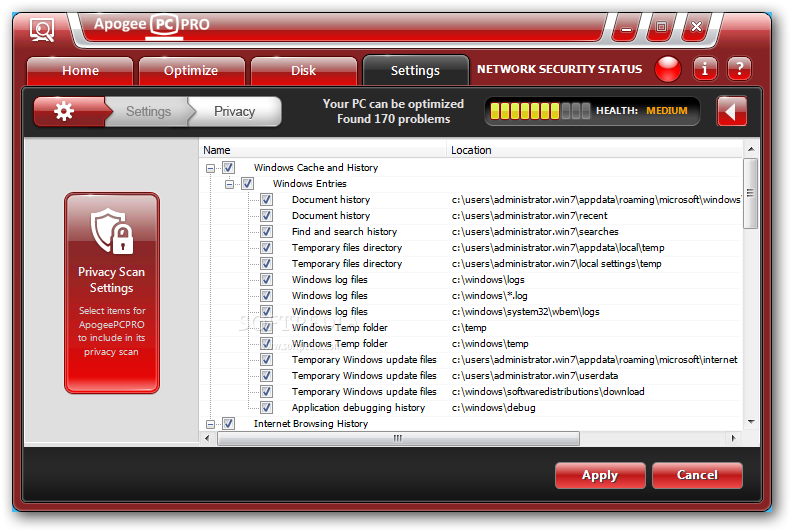This screenshot has width=792, height=532.
Task: Click the yellow health meter bar
Action: pos(539,111)
